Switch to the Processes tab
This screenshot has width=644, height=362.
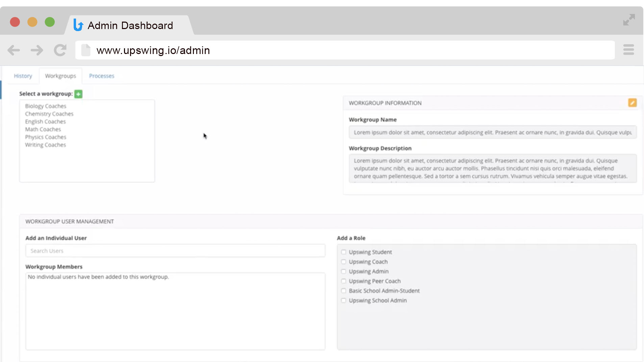tap(102, 76)
